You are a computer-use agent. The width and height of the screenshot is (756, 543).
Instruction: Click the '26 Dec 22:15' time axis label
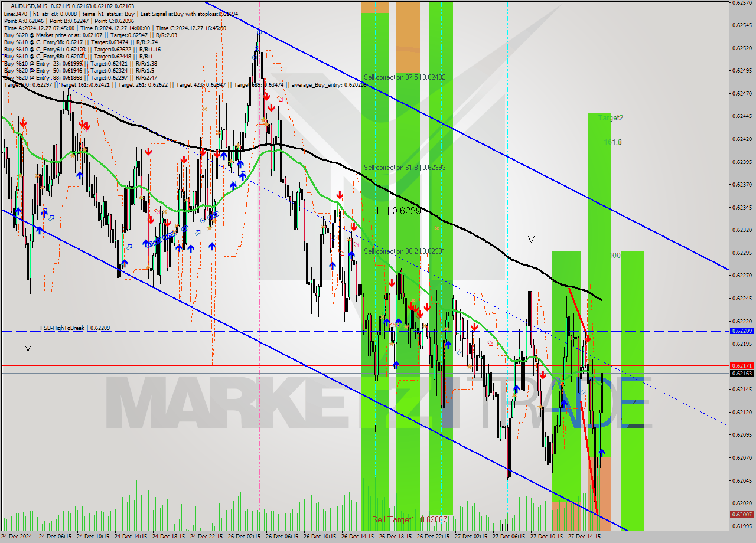tap(433, 537)
